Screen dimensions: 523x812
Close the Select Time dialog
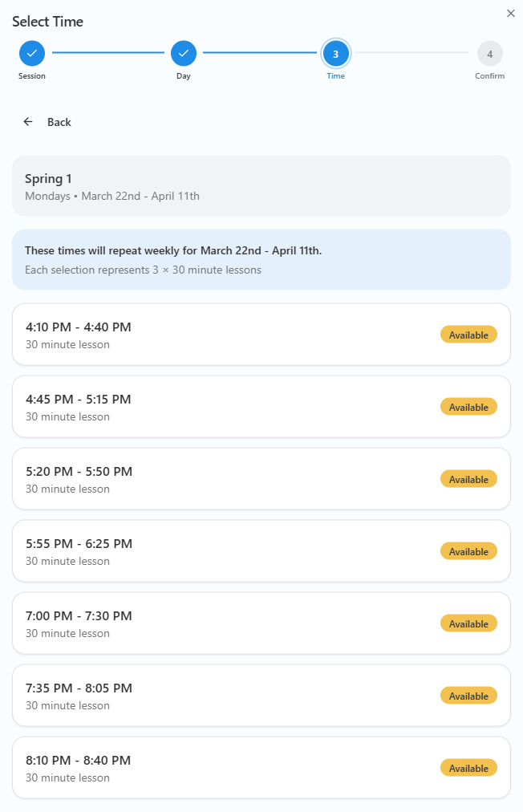point(511,13)
